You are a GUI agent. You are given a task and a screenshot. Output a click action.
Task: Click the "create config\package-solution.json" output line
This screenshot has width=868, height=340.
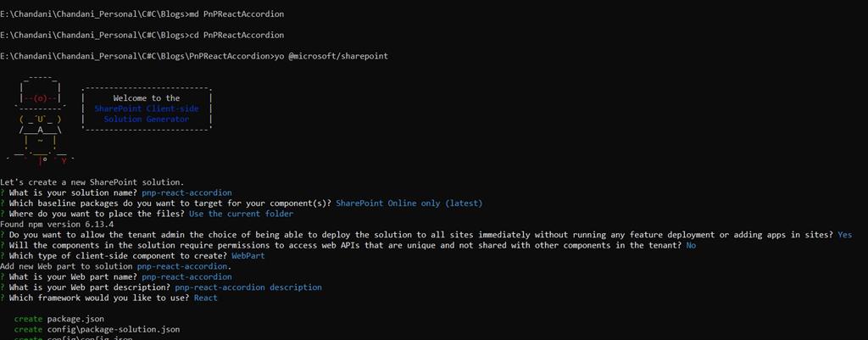(x=97, y=329)
